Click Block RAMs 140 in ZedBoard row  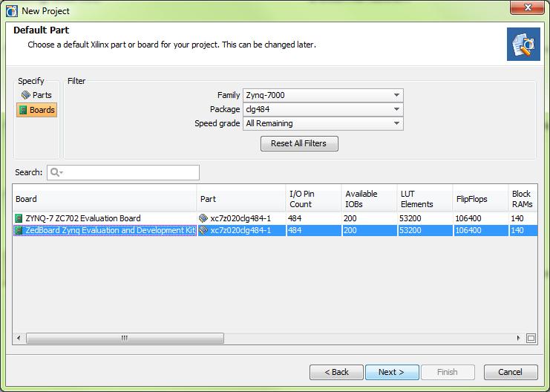(x=517, y=230)
